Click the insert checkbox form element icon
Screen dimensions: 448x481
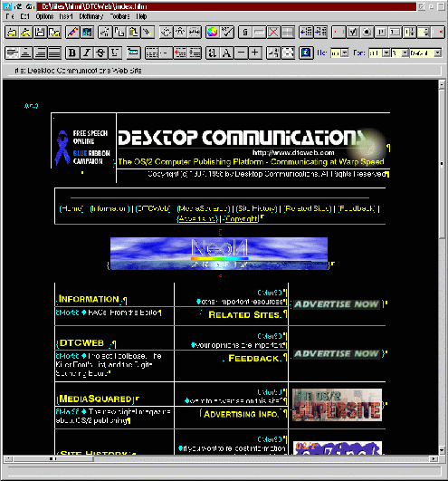pyautogui.click(x=353, y=32)
